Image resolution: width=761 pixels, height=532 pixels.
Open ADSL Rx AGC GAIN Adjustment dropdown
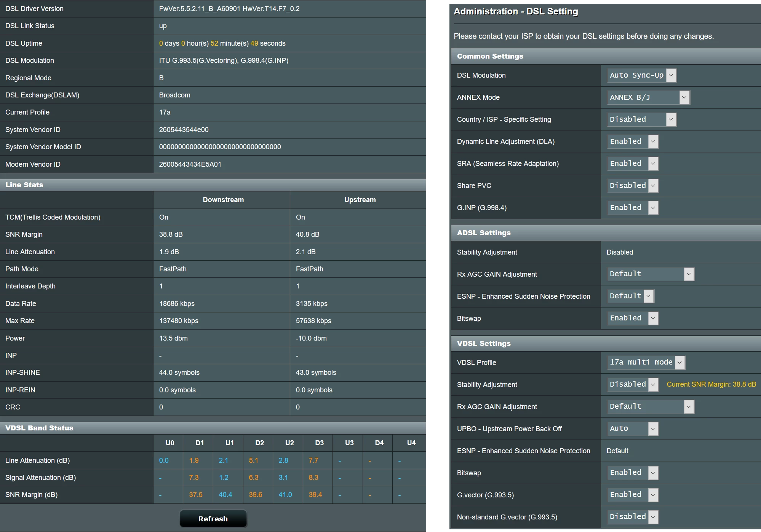[651, 274]
